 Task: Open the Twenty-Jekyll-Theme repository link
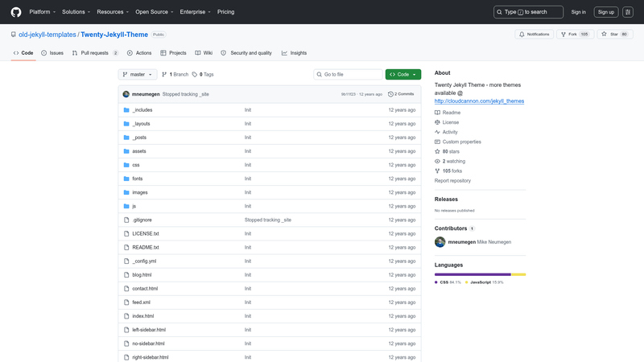click(x=114, y=35)
